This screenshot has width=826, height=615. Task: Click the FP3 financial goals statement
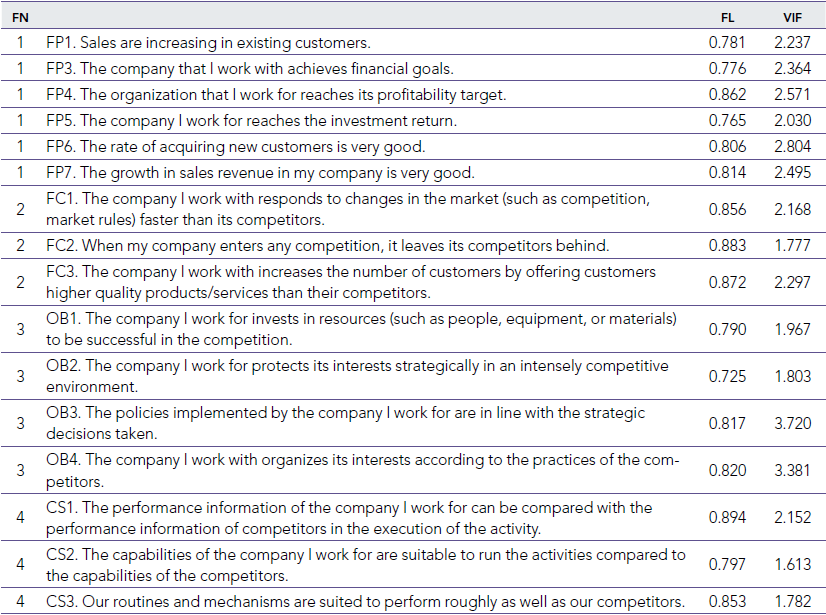point(249,69)
